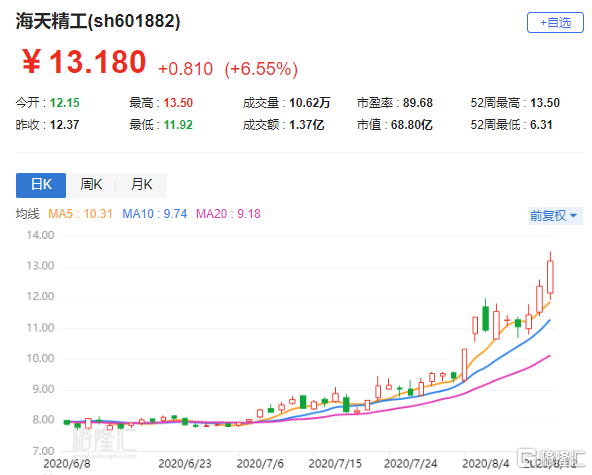Select the tall green candlestick after 2020/8/4
The width and height of the screenshot is (592, 475).
click(x=486, y=319)
